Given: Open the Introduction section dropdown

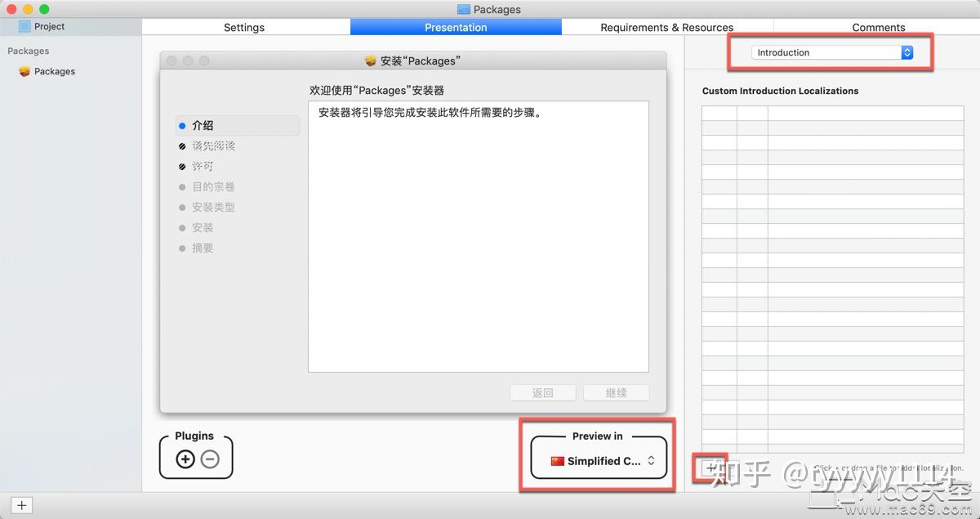Looking at the screenshot, I should pyautogui.click(x=831, y=51).
